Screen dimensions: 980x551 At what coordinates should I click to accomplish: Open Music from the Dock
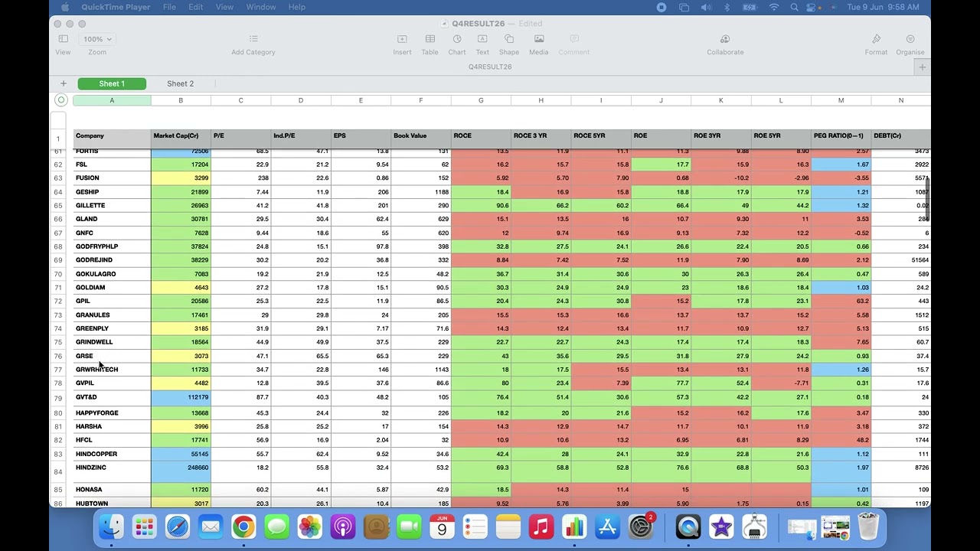541,527
